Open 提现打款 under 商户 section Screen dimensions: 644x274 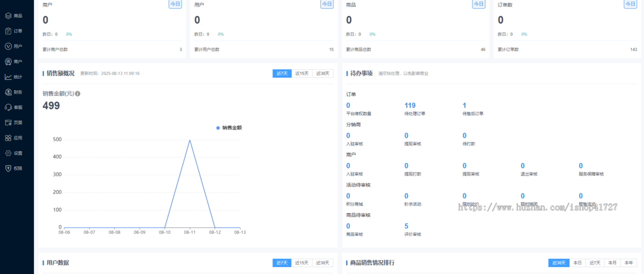(x=413, y=169)
